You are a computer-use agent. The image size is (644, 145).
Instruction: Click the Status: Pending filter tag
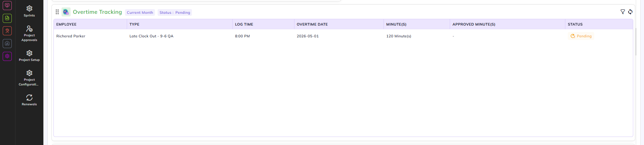(175, 12)
